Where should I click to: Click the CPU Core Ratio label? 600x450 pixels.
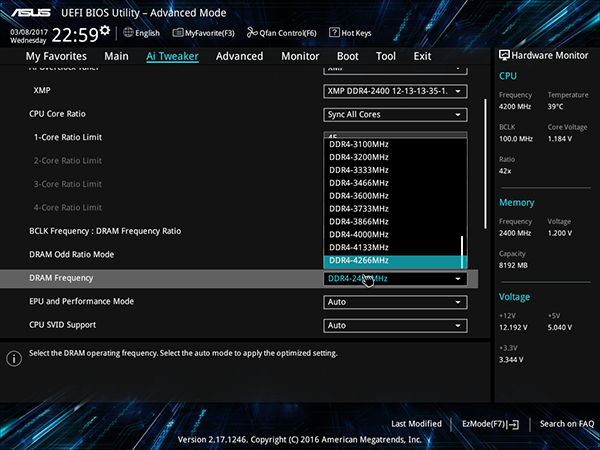[57, 114]
